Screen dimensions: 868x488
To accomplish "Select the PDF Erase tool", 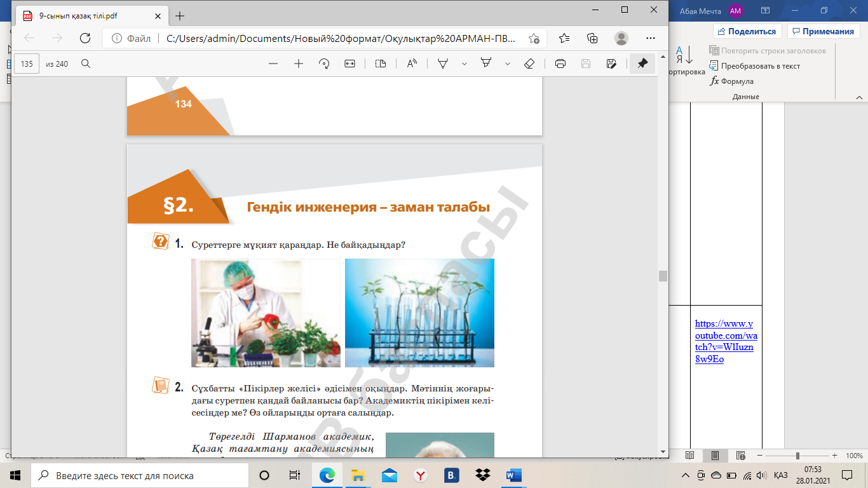I will pos(529,64).
